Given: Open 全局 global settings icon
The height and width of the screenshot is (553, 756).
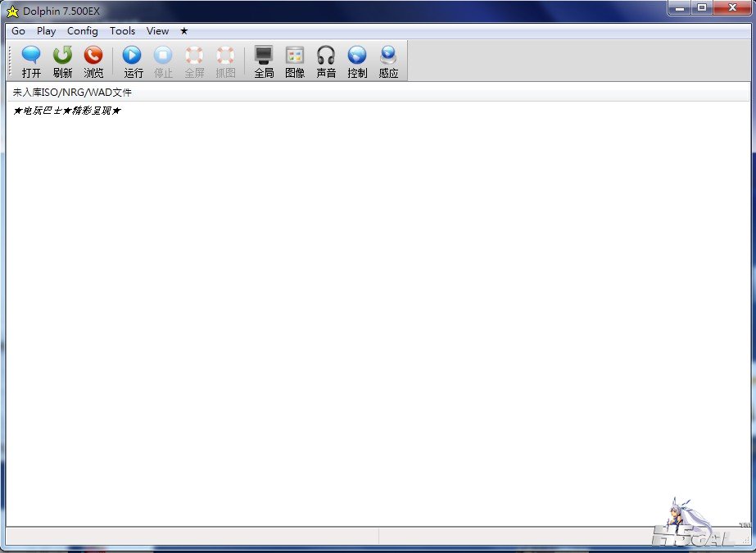Looking at the screenshot, I should click(265, 61).
